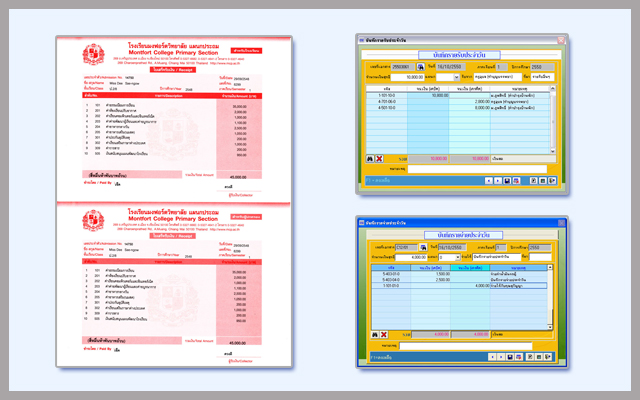Click binoculars icon beside the 4,000.00 totals row
Screen dimensions: 640x400
[x=375, y=335]
